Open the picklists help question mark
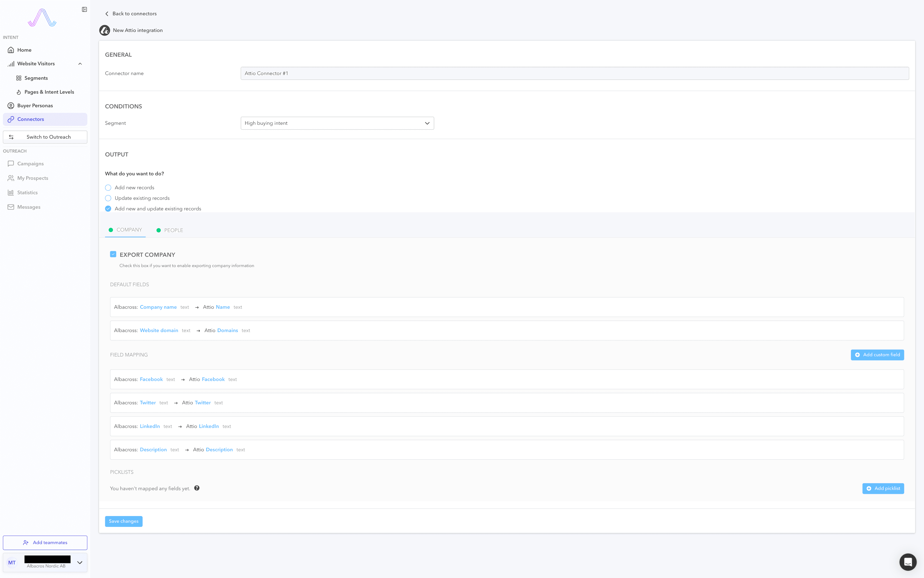This screenshot has width=924, height=578. (x=197, y=488)
